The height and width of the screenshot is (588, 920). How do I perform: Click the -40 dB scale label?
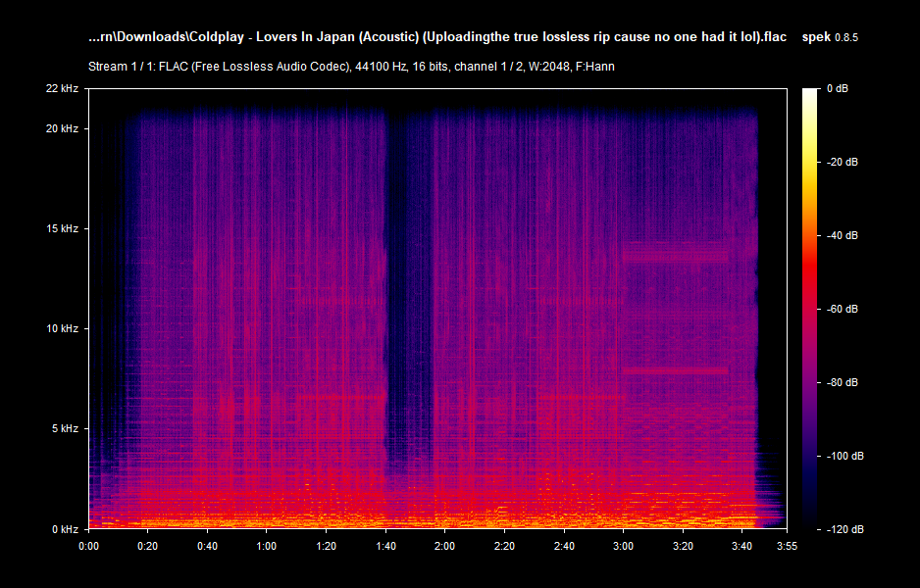pyautogui.click(x=842, y=235)
